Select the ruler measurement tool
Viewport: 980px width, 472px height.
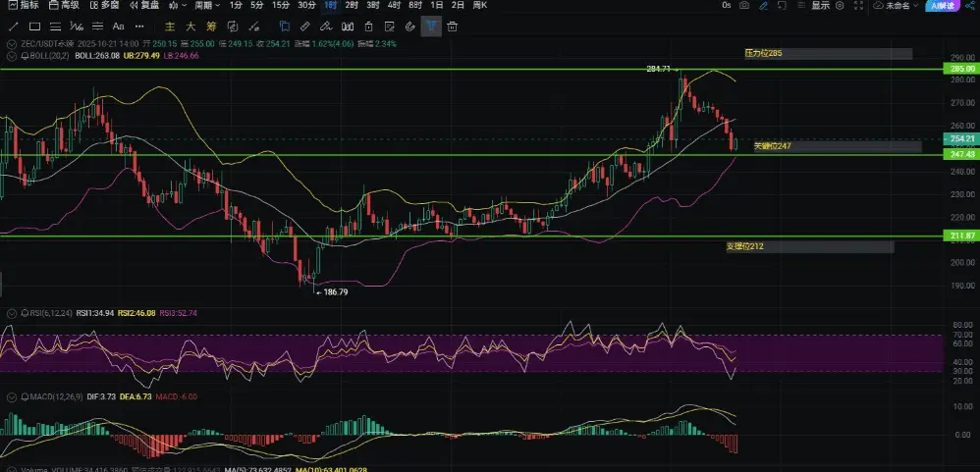pos(304,26)
